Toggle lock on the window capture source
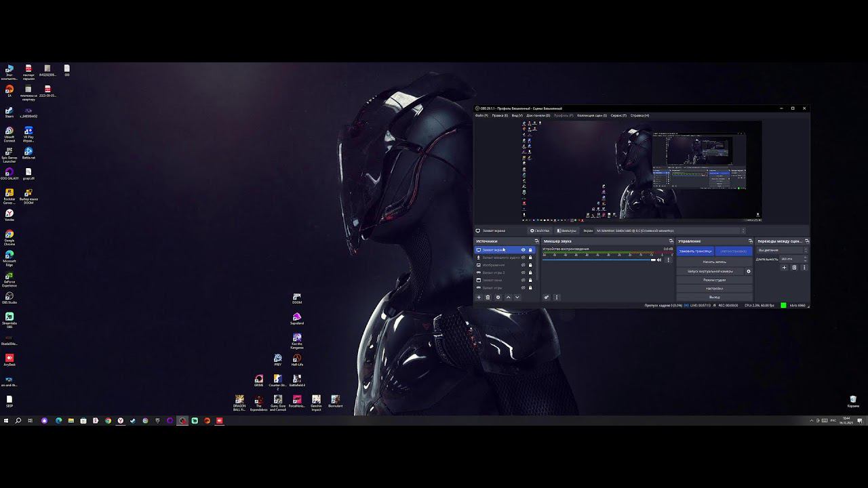 (x=530, y=280)
